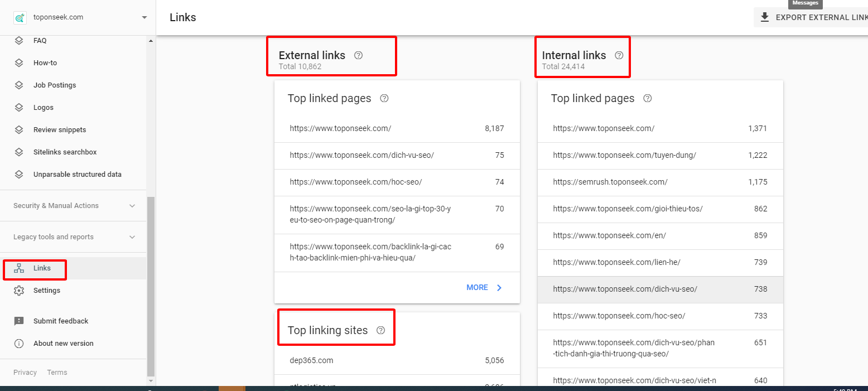Viewport: 868px width, 391px height.
Task: Expand Security & Manual Actions section
Action: (x=132, y=206)
